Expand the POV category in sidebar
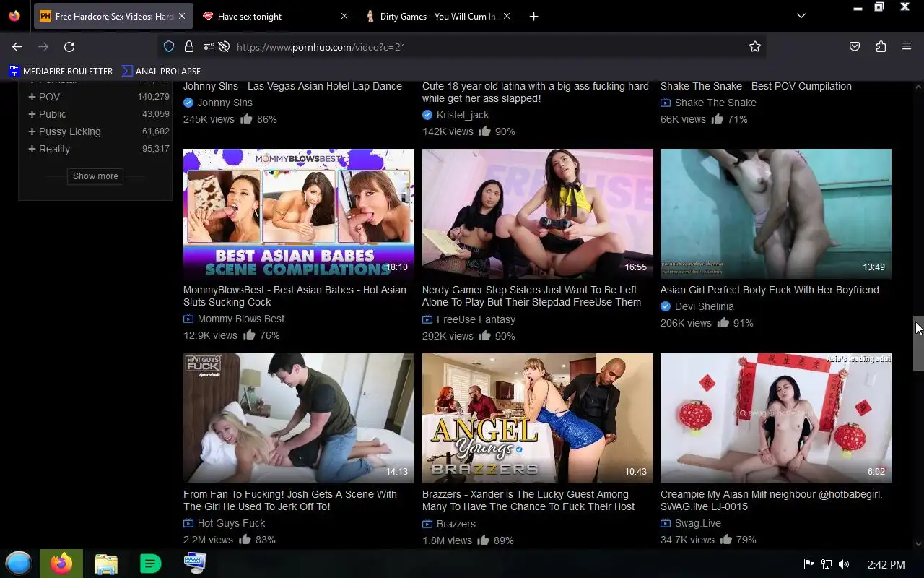924x578 pixels. (32, 97)
